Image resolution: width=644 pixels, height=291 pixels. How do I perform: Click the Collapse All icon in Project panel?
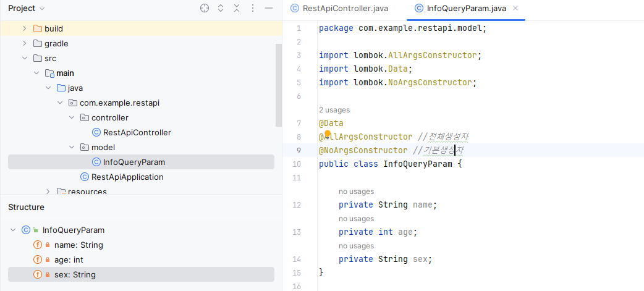pyautogui.click(x=237, y=8)
